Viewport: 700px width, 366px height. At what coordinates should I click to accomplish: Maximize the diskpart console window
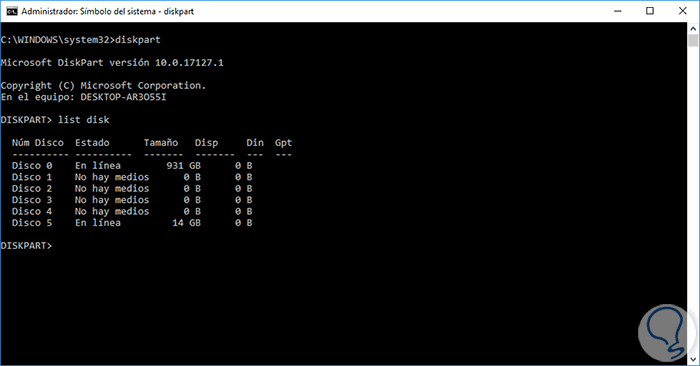click(650, 11)
